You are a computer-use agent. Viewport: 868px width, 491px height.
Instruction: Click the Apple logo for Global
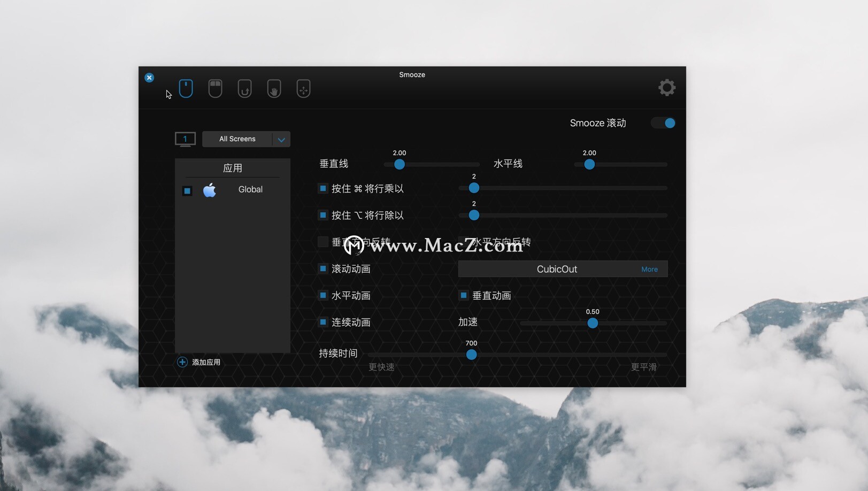(210, 190)
